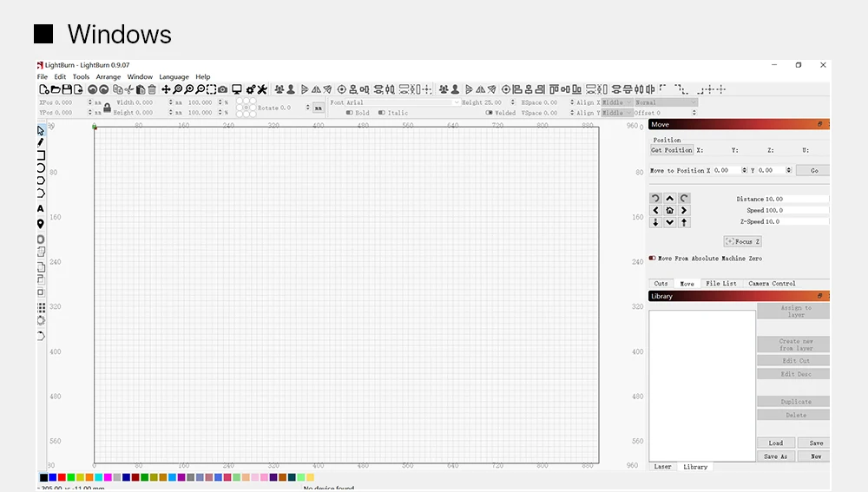Viewport: 868px width, 492px height.
Task: Pick the black color swatch in palette
Action: [43, 477]
